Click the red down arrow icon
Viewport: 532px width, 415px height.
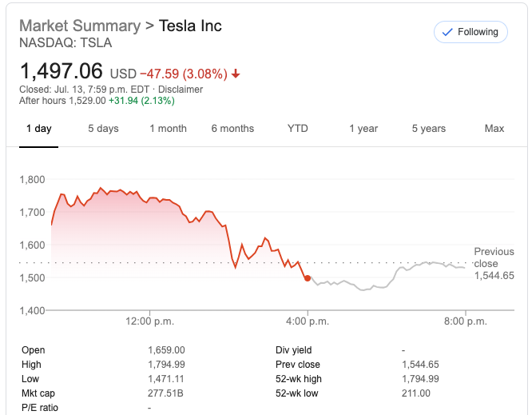[x=236, y=74]
